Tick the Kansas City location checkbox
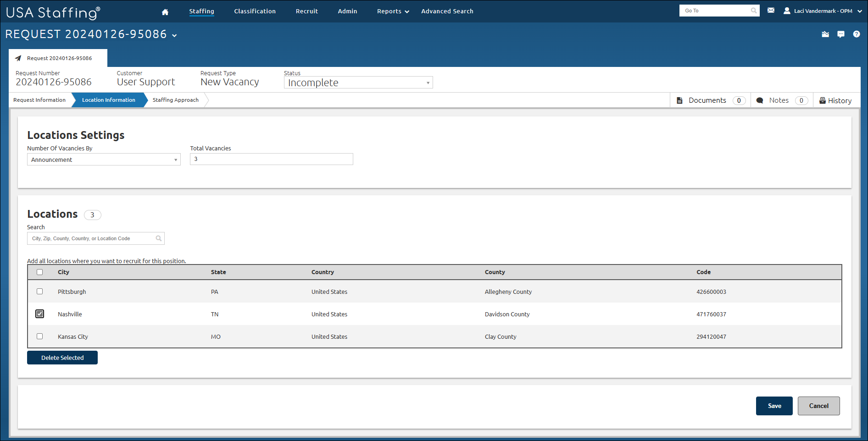The height and width of the screenshot is (441, 868). pos(40,336)
